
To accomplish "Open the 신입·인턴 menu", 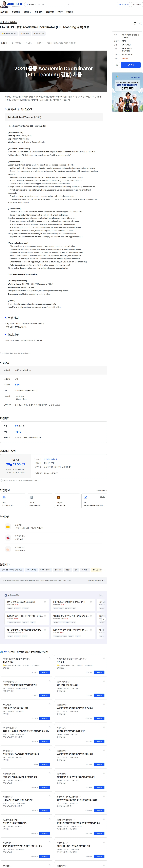I will pyautogui.click(x=39, y=12).
